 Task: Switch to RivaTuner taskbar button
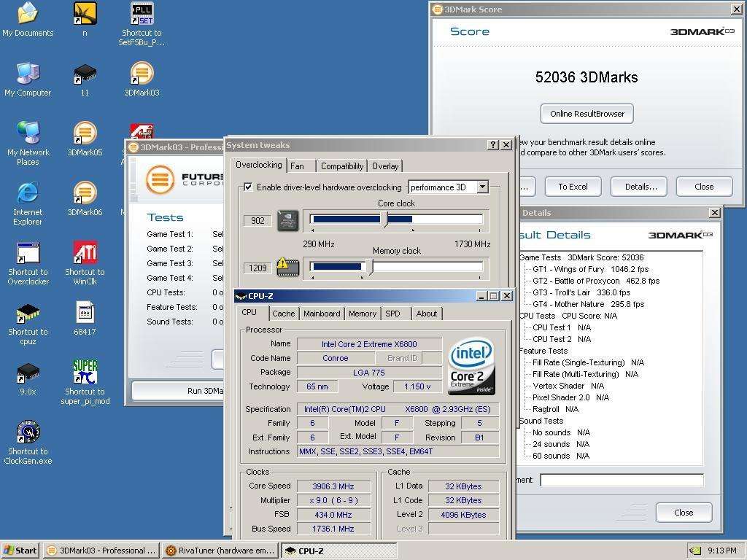(219, 551)
